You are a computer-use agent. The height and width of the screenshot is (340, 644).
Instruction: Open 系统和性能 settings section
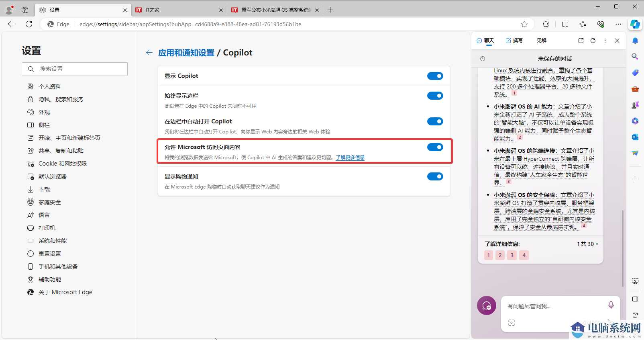pos(53,241)
